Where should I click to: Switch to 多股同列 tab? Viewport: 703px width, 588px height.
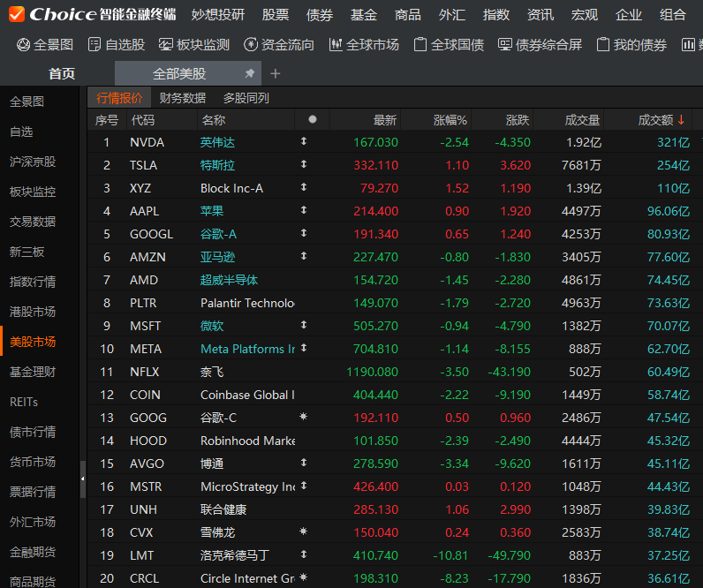pos(246,98)
